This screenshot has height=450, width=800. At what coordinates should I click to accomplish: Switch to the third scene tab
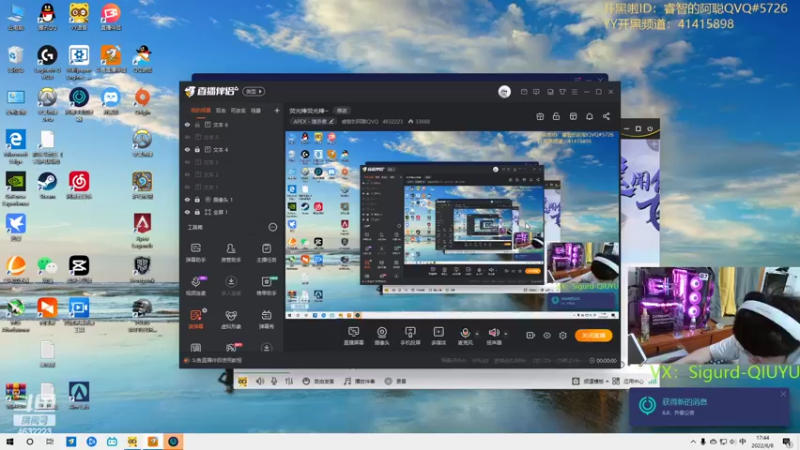click(x=238, y=110)
